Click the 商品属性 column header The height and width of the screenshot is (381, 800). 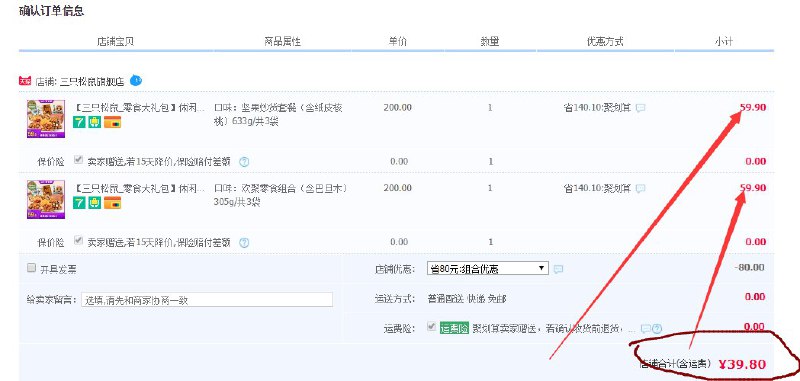pyautogui.click(x=283, y=42)
